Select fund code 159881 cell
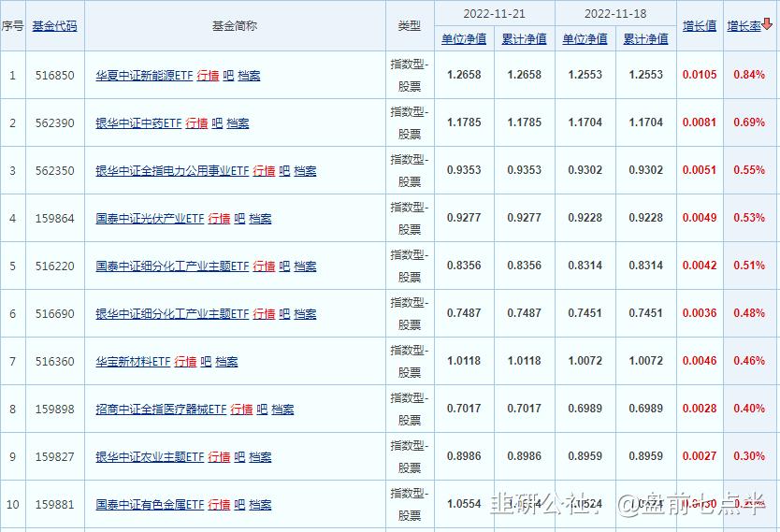The height and width of the screenshot is (532, 780). 55,505
